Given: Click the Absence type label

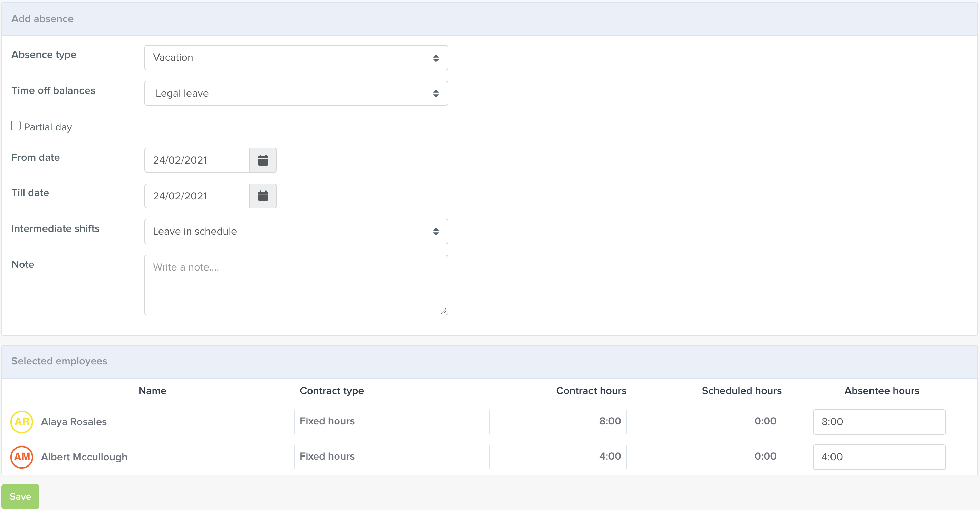Looking at the screenshot, I should click(x=44, y=55).
